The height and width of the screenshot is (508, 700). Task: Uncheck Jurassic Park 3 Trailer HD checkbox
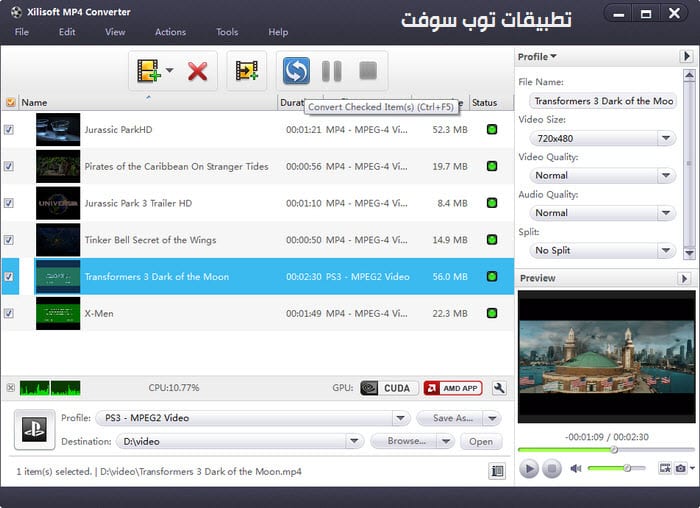8,203
